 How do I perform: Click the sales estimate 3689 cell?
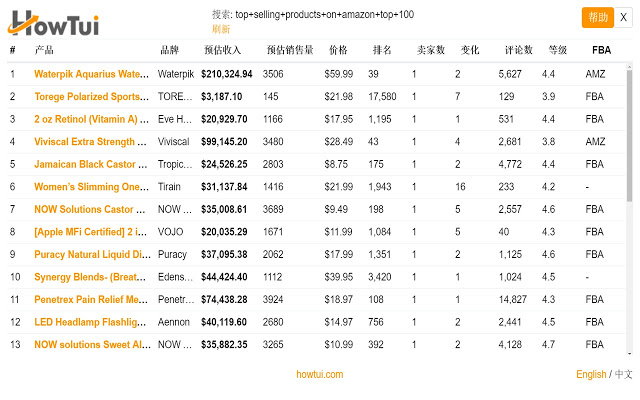(273, 209)
